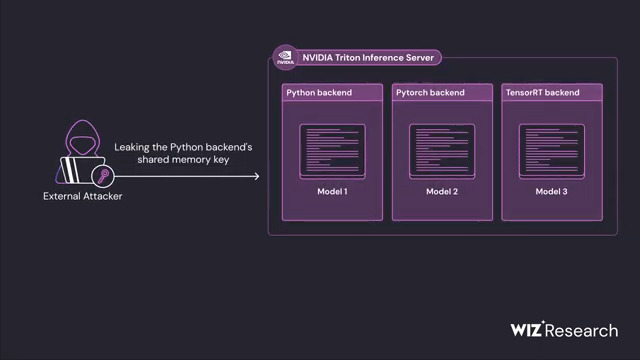The width and height of the screenshot is (640, 360).
Task: Click 'Leaking the Python backend's shared memory key' text
Action: (183, 153)
